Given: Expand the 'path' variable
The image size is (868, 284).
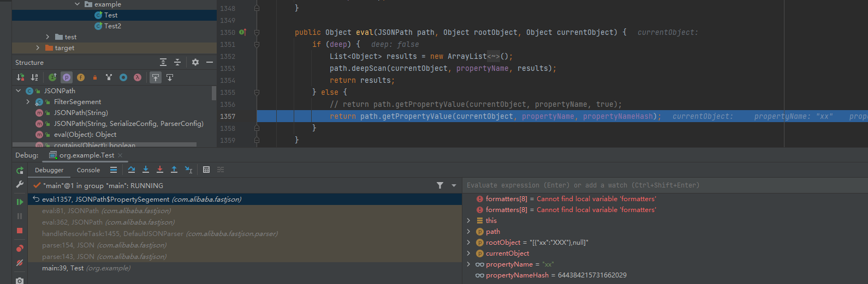Looking at the screenshot, I should click(x=468, y=232).
